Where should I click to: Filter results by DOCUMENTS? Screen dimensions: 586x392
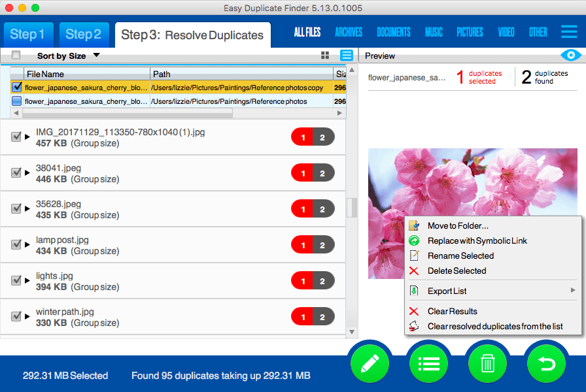point(394,32)
